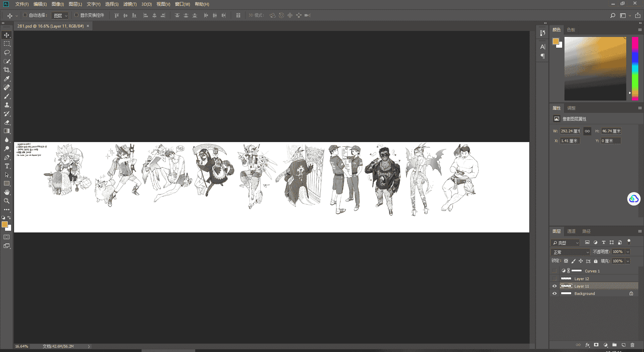
Task: Open the fill dropdown arrow
Action: pos(628,261)
